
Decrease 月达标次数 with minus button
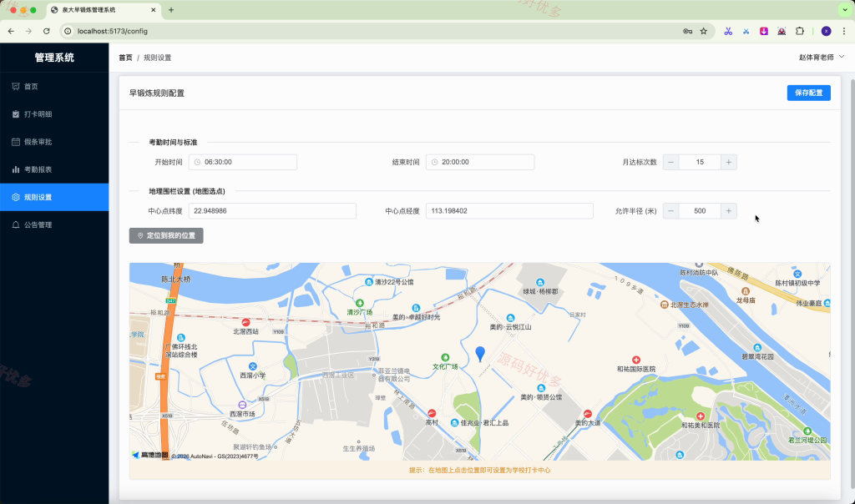(670, 162)
